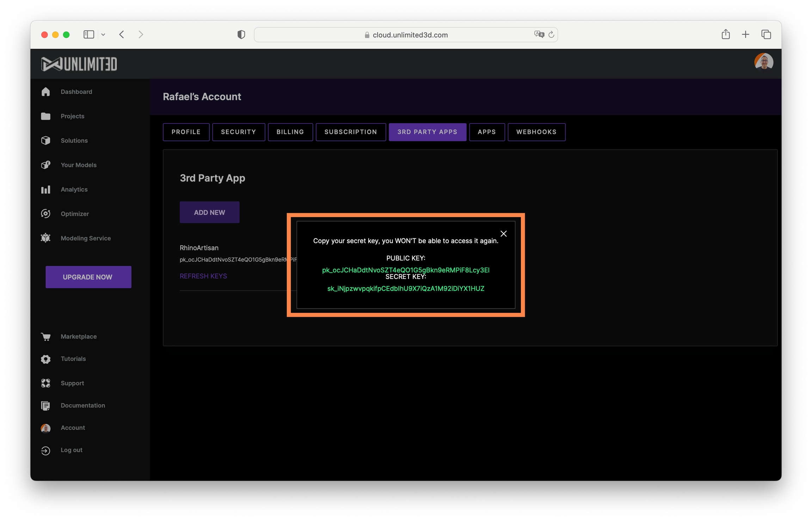Screen dimensions: 812x521
Task: Open the Documentation menu label
Action: point(83,405)
